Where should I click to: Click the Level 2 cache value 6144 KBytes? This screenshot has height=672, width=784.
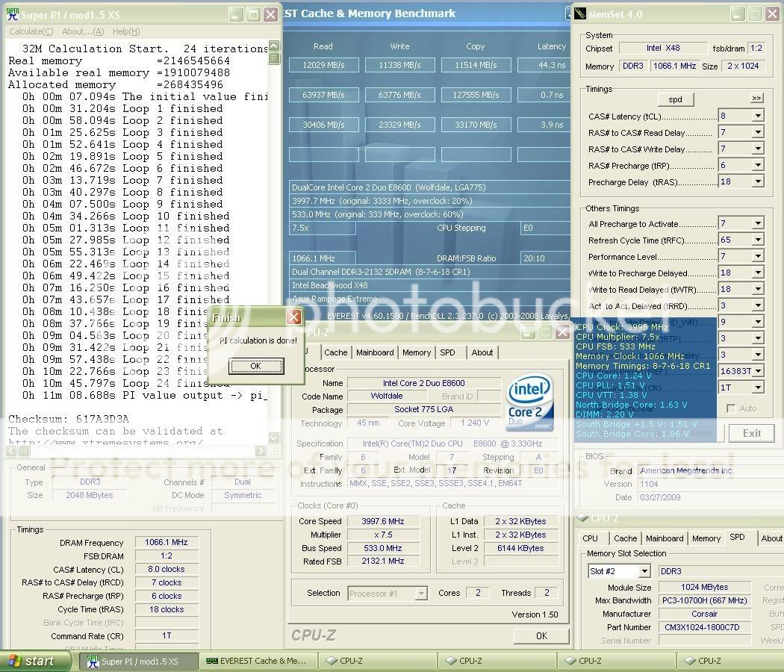tap(520, 548)
